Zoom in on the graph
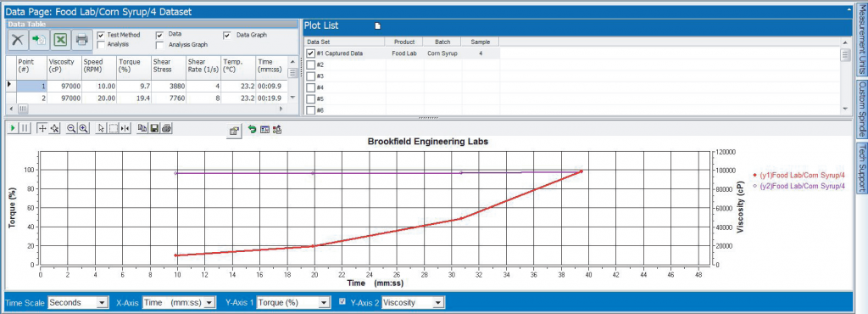 [83, 128]
